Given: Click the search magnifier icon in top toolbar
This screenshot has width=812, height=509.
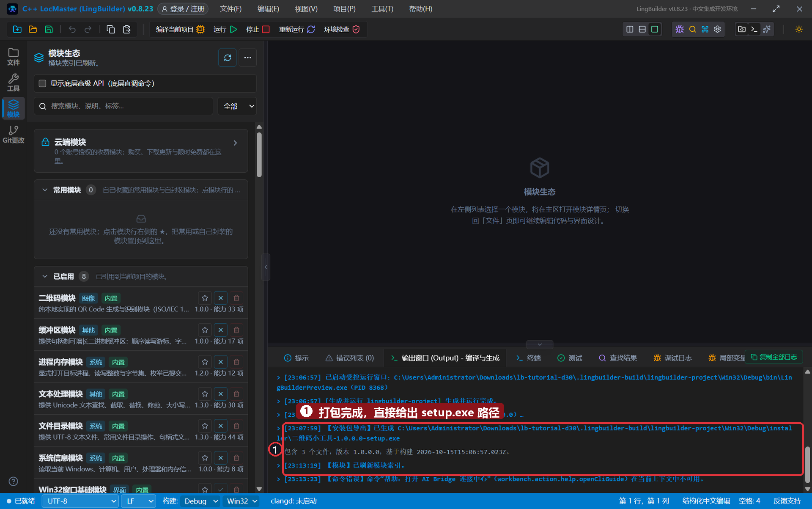Looking at the screenshot, I should [692, 29].
